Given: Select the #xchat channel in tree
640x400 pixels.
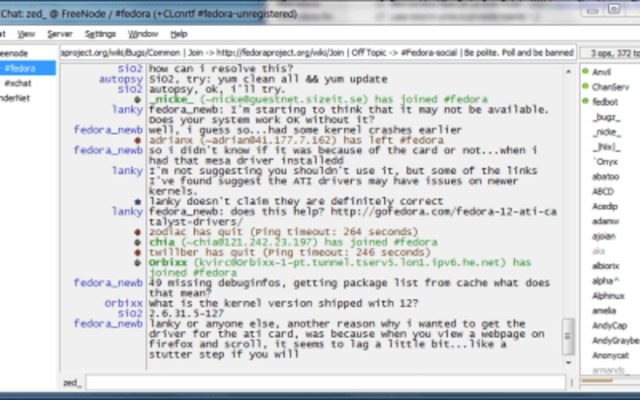Looking at the screenshot, I should coord(18,83).
